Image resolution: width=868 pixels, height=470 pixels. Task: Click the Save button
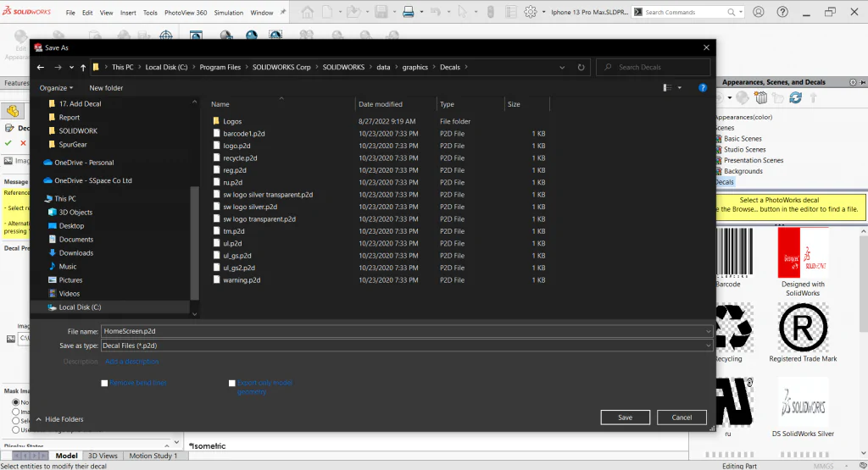(x=625, y=417)
